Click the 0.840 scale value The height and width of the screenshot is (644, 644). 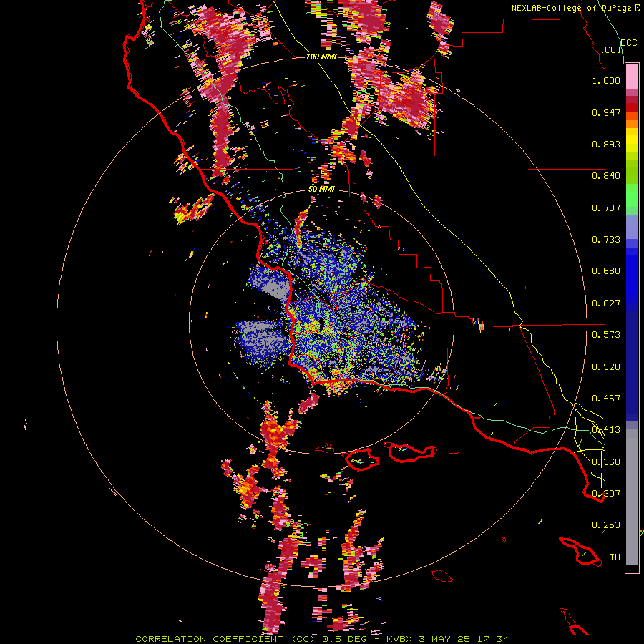click(x=606, y=176)
